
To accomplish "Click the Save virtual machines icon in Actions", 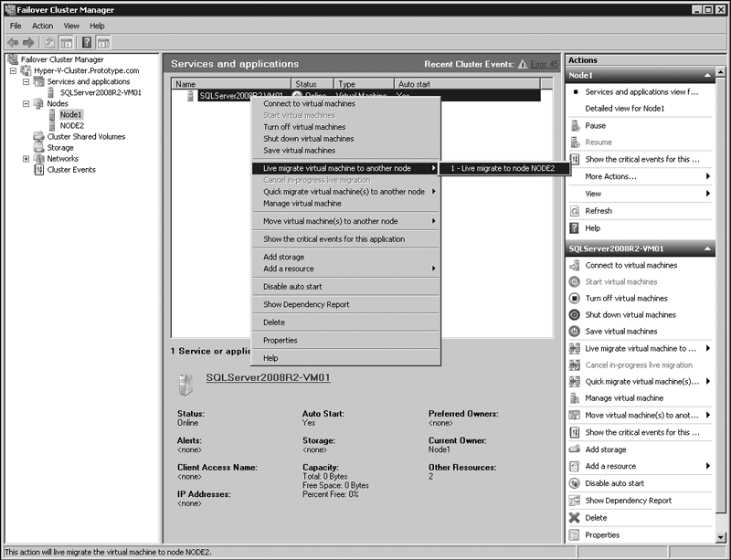I will click(x=575, y=332).
